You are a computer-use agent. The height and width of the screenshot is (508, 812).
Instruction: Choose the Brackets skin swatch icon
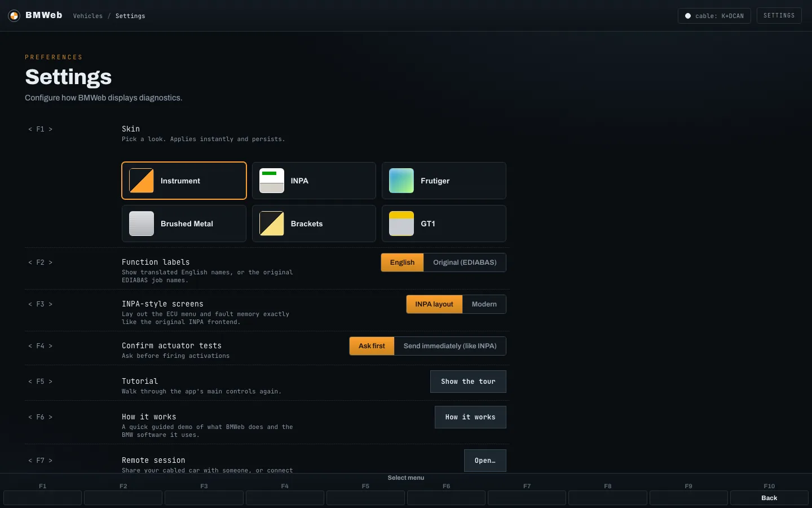pos(272,224)
